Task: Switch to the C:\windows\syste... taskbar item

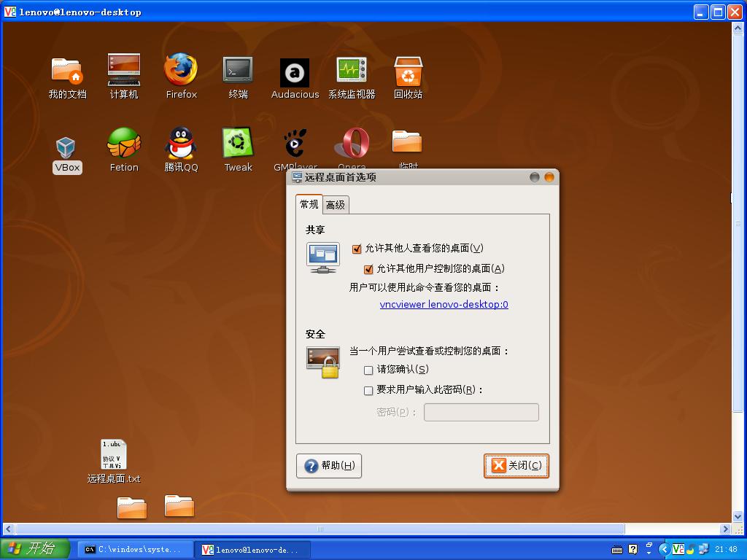Action: pos(133,550)
